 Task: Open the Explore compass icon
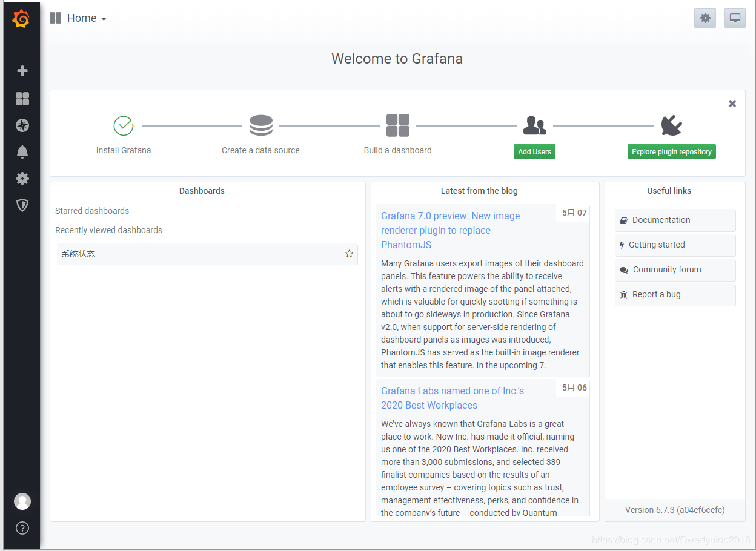pyautogui.click(x=22, y=125)
